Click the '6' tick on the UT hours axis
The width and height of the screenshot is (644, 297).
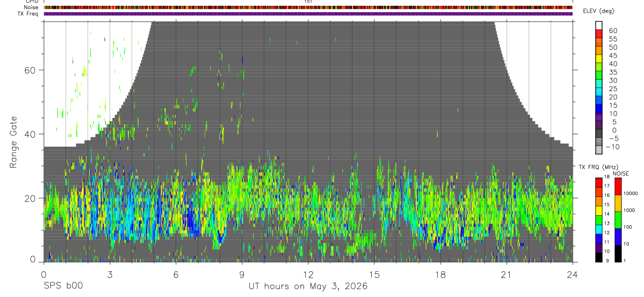coord(176,274)
